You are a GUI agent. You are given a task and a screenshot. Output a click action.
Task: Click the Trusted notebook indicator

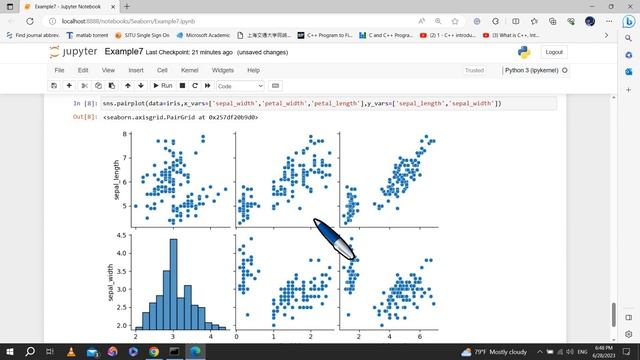(474, 70)
